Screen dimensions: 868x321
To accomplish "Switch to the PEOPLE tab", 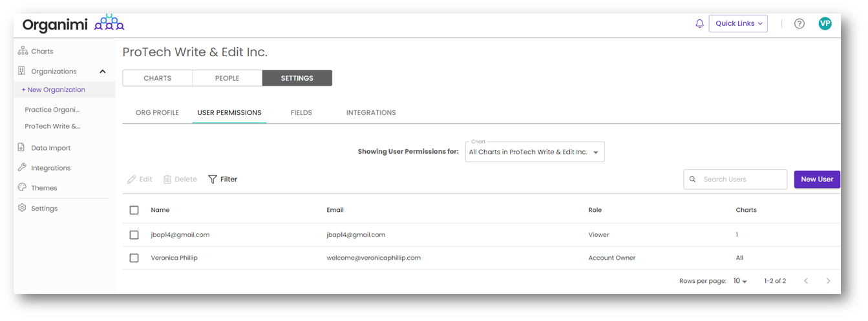I will tap(227, 78).
